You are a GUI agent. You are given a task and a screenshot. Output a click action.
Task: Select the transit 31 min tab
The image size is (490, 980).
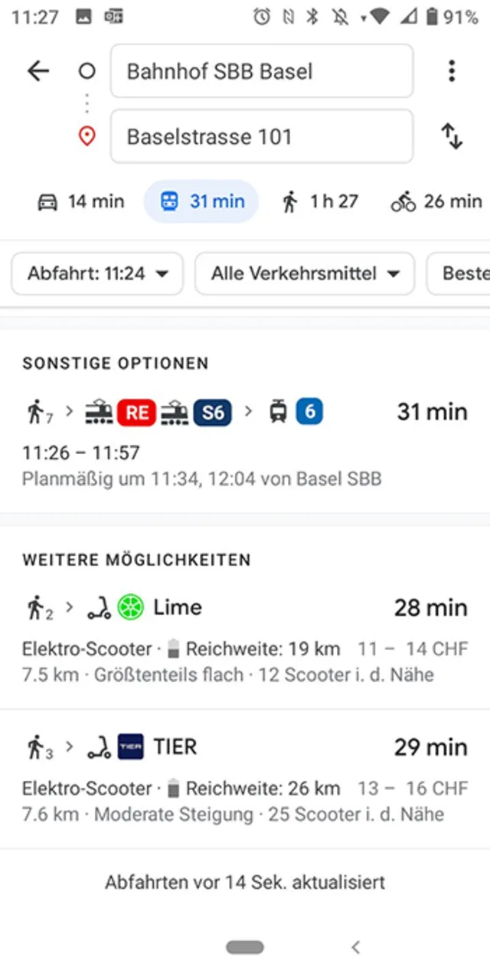(202, 201)
